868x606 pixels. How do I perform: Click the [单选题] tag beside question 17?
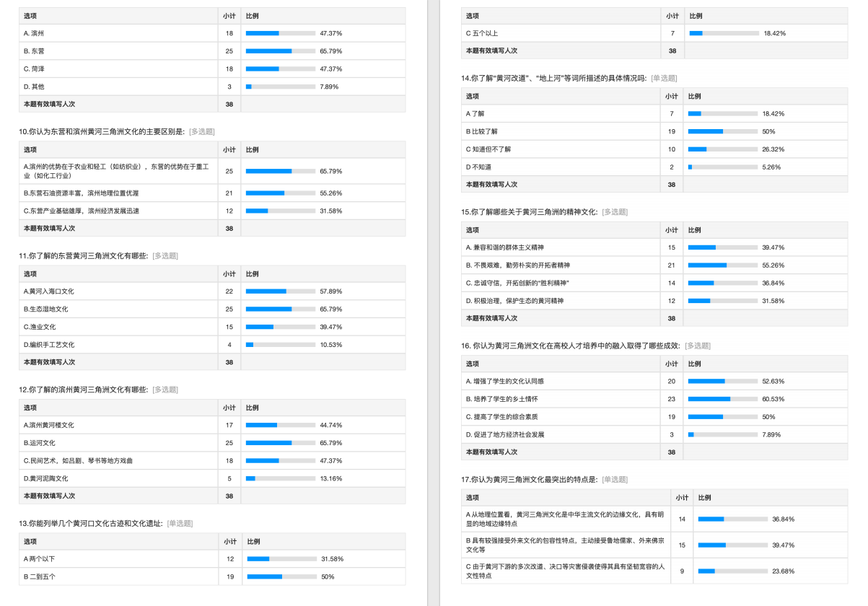614,479
